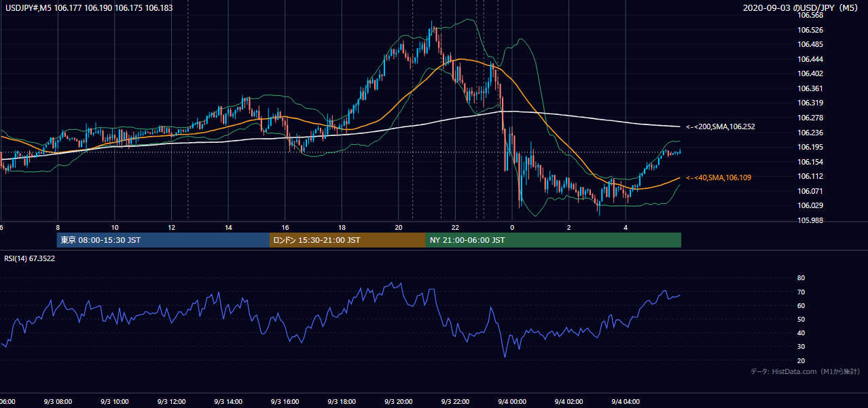Click price axis label 106.112
Image resolution: width=868 pixels, height=408 pixels.
[x=810, y=176]
